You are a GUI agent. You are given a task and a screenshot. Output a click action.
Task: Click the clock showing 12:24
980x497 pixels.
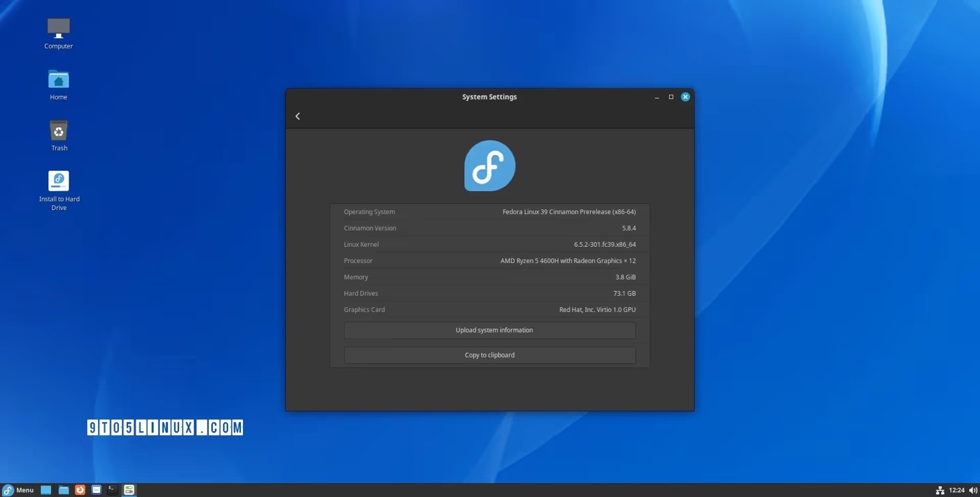pyautogui.click(x=957, y=490)
